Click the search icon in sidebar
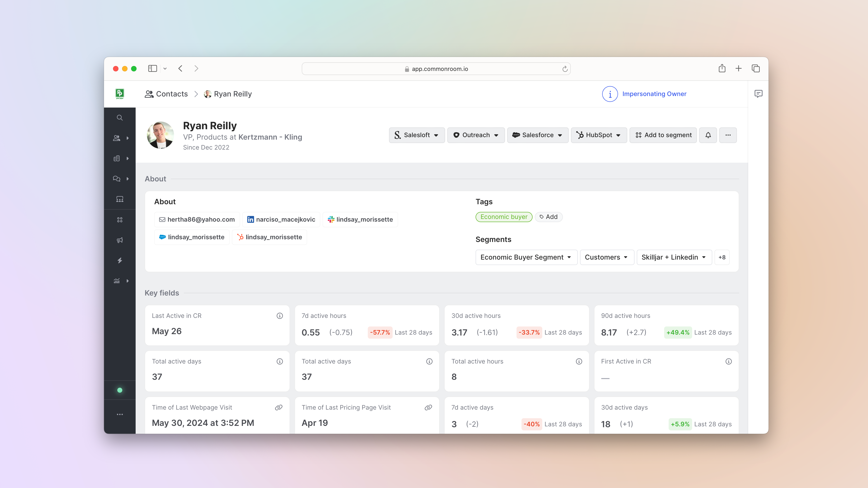Viewport: 868px width, 488px height. coord(120,117)
